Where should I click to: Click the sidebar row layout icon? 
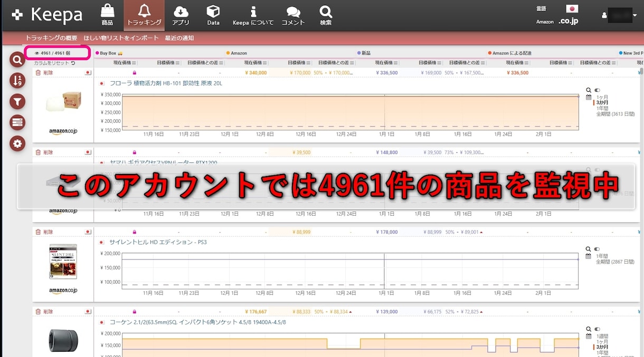(x=17, y=122)
